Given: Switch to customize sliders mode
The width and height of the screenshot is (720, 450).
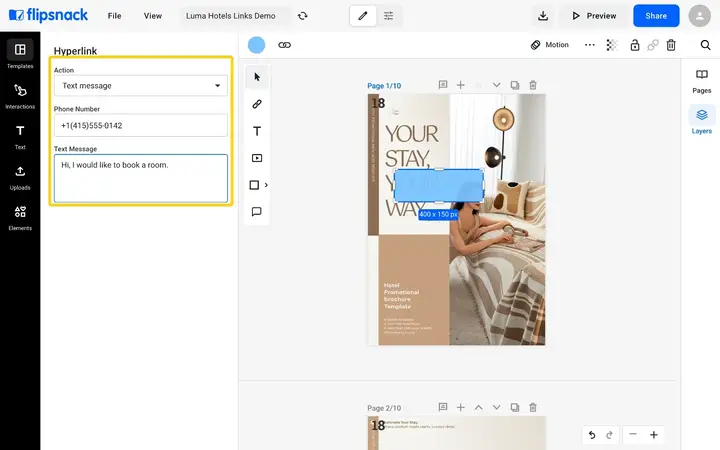Looking at the screenshot, I should (x=388, y=16).
